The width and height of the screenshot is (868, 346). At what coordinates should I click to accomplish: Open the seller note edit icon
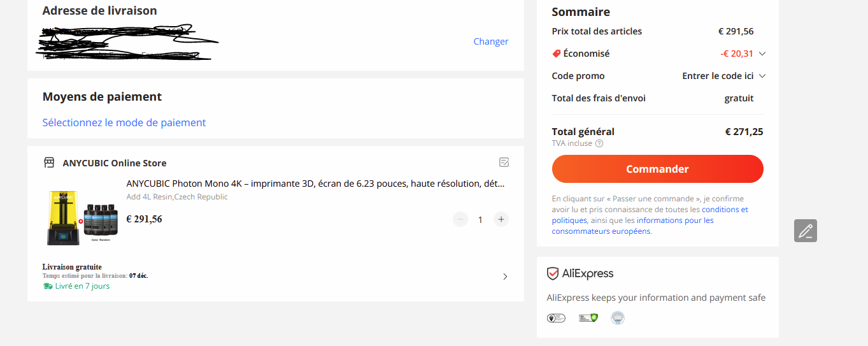pos(504,162)
